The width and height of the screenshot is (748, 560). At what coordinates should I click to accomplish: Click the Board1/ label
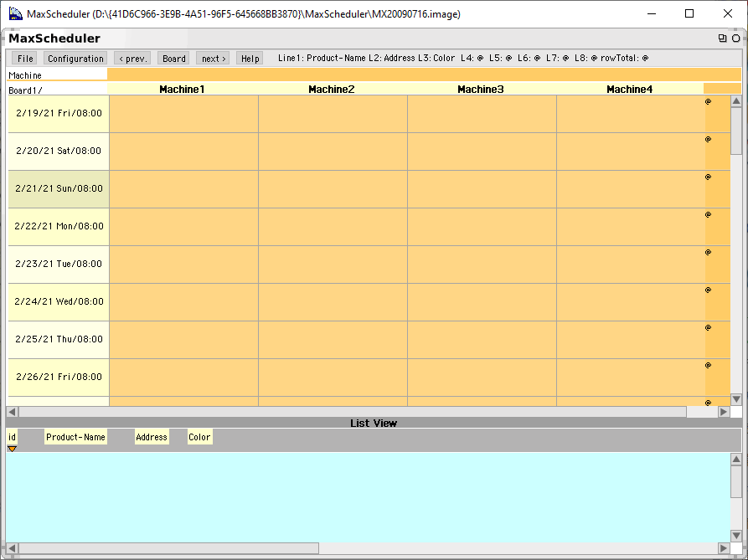[25, 90]
